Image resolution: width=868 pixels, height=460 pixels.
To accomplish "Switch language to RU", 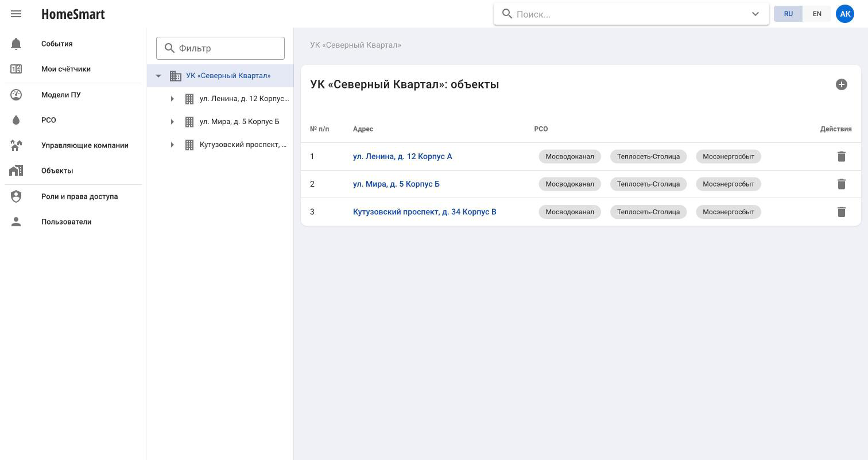I will click(x=788, y=14).
